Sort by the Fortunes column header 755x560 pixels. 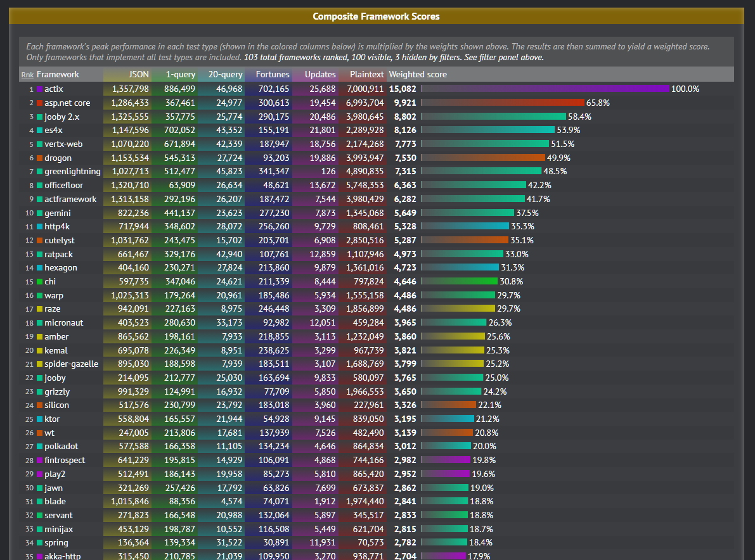pyautogui.click(x=273, y=74)
